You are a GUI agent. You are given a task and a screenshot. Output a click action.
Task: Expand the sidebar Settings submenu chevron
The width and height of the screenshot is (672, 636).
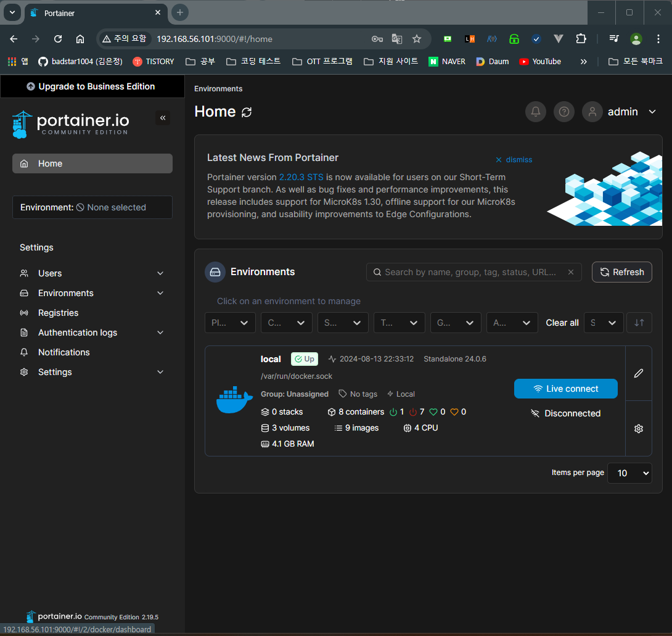pyautogui.click(x=160, y=372)
